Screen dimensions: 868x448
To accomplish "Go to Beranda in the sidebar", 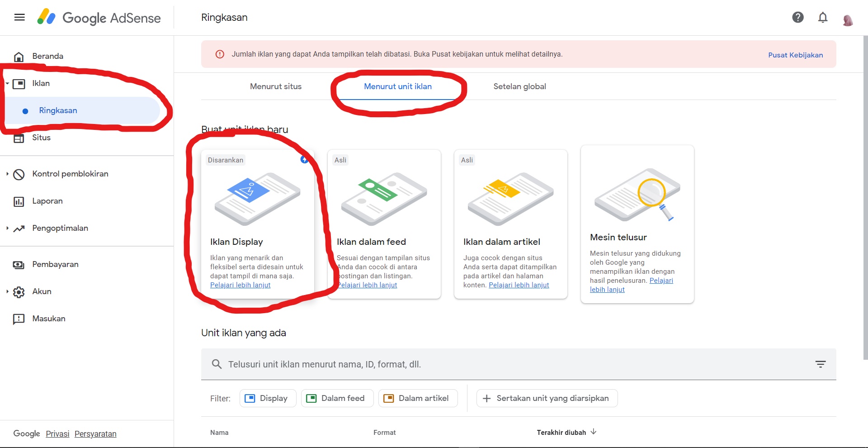I will coord(47,56).
